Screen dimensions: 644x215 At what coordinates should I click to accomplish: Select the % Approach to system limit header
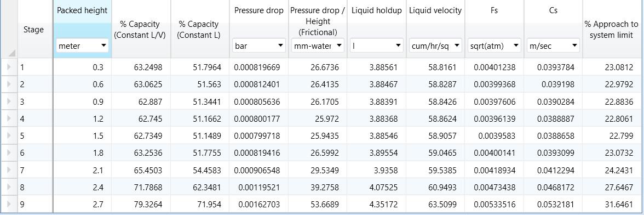(611, 30)
